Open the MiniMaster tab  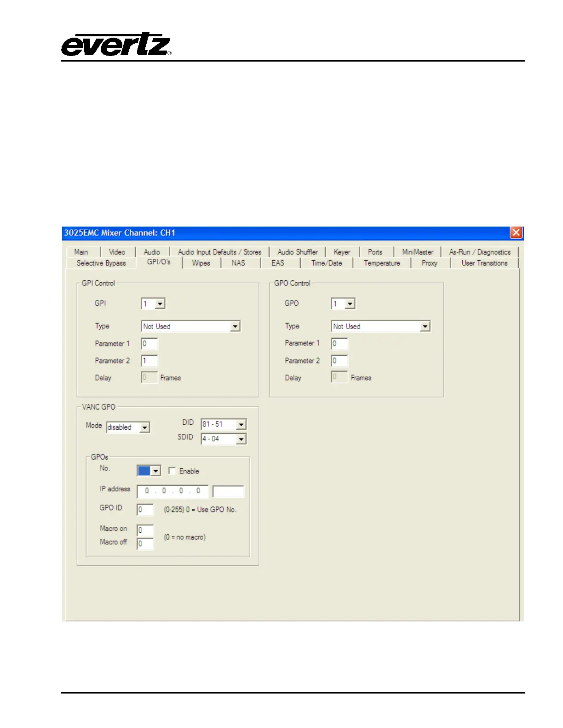[418, 252]
